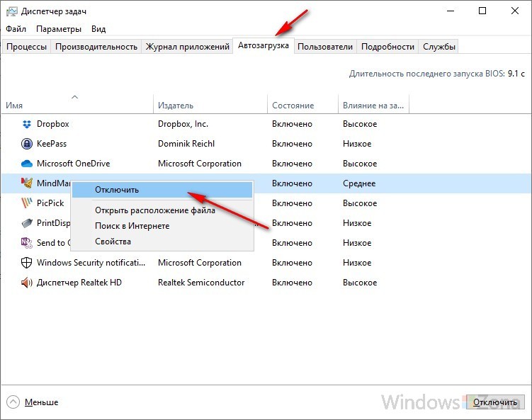Click Высокое impact in the Dropbox row
This screenshot has width=532, height=420.
(x=360, y=124)
